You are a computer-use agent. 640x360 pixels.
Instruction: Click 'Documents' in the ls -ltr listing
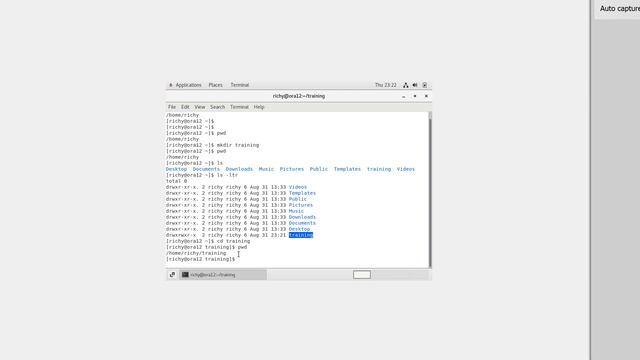coord(302,223)
